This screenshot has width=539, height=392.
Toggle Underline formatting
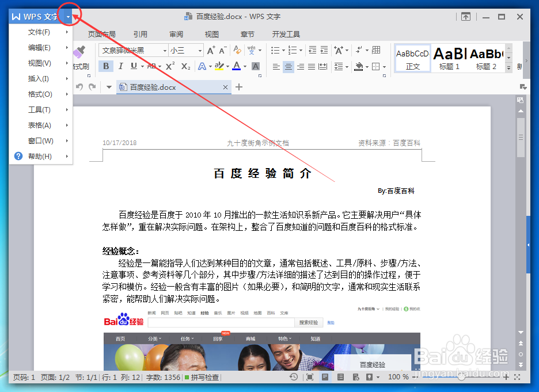134,66
